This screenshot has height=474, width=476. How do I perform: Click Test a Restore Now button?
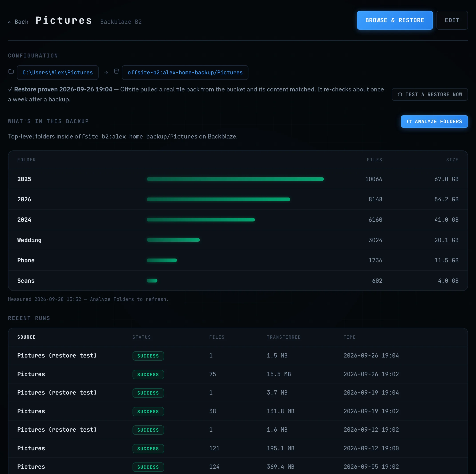pos(429,94)
